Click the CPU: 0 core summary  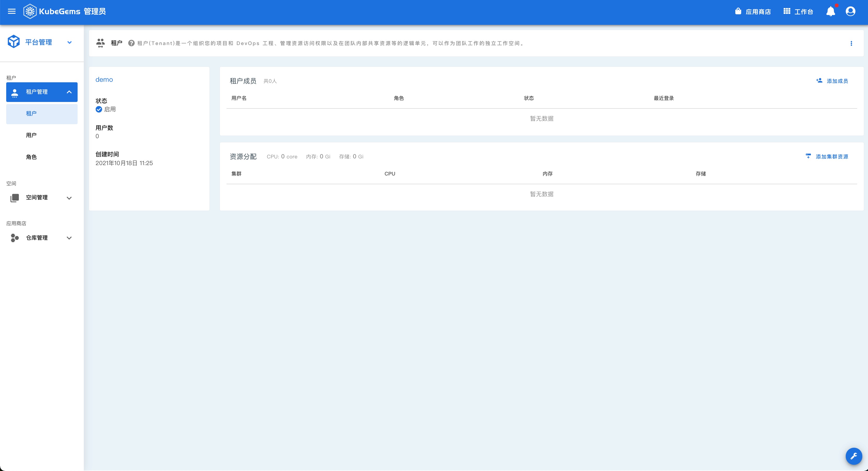282,156
